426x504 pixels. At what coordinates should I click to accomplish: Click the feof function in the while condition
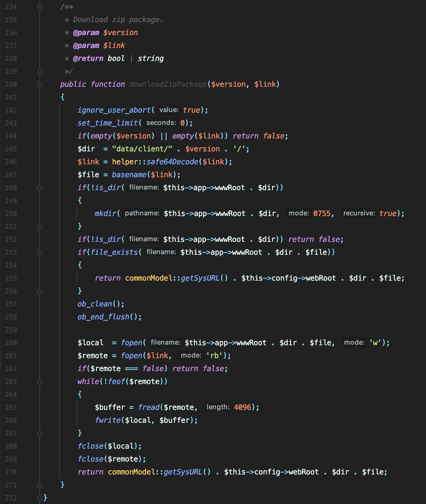(x=116, y=382)
